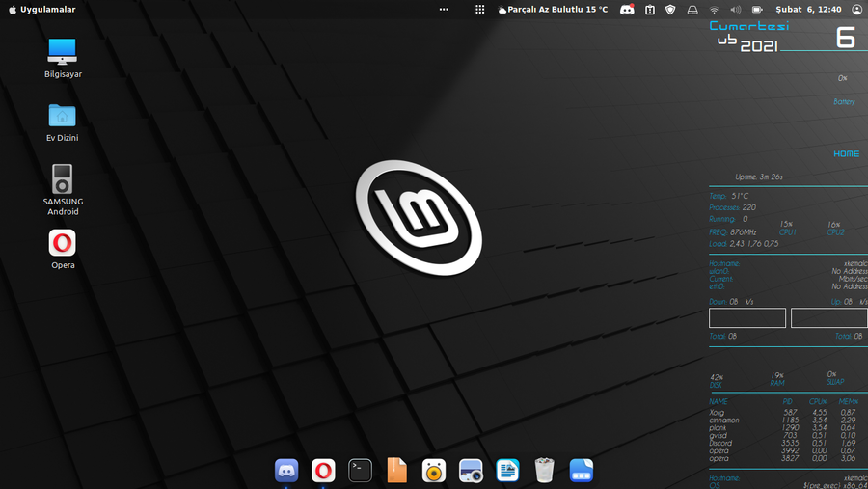
Task: Open Discord from the dock
Action: tap(286, 470)
